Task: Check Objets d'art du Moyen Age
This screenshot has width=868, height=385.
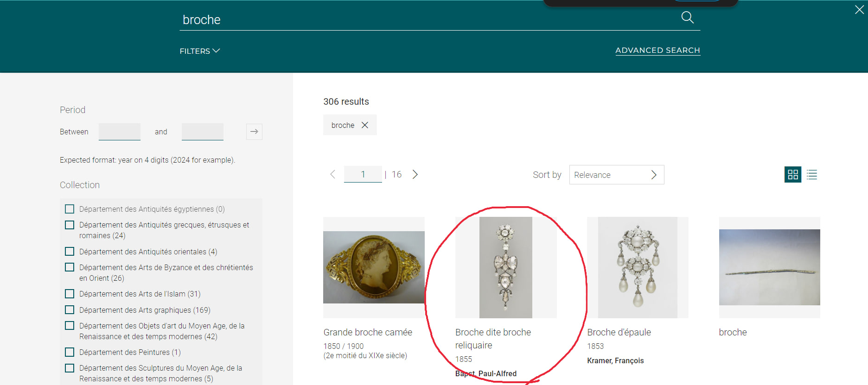Action: (x=70, y=326)
